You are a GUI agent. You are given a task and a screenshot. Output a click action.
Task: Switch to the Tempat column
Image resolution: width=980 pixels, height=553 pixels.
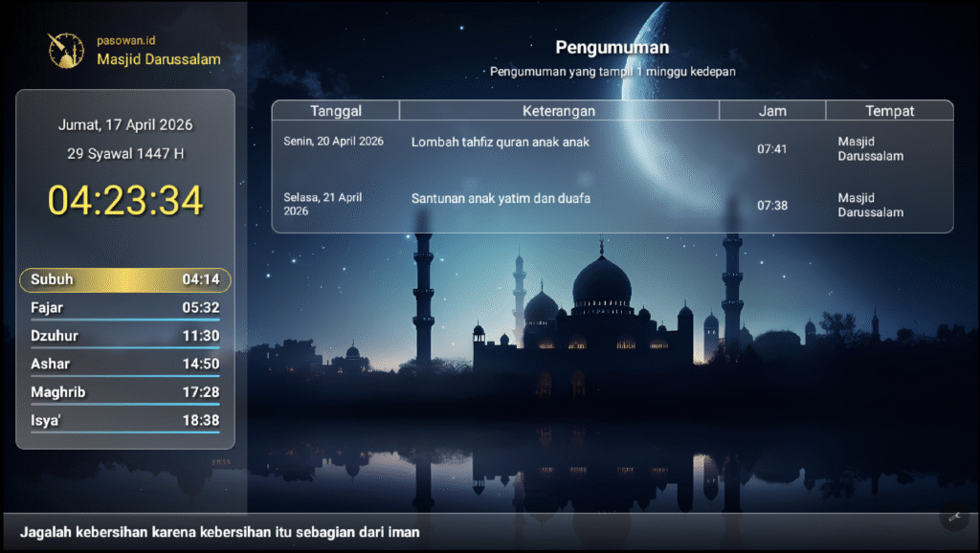(889, 110)
